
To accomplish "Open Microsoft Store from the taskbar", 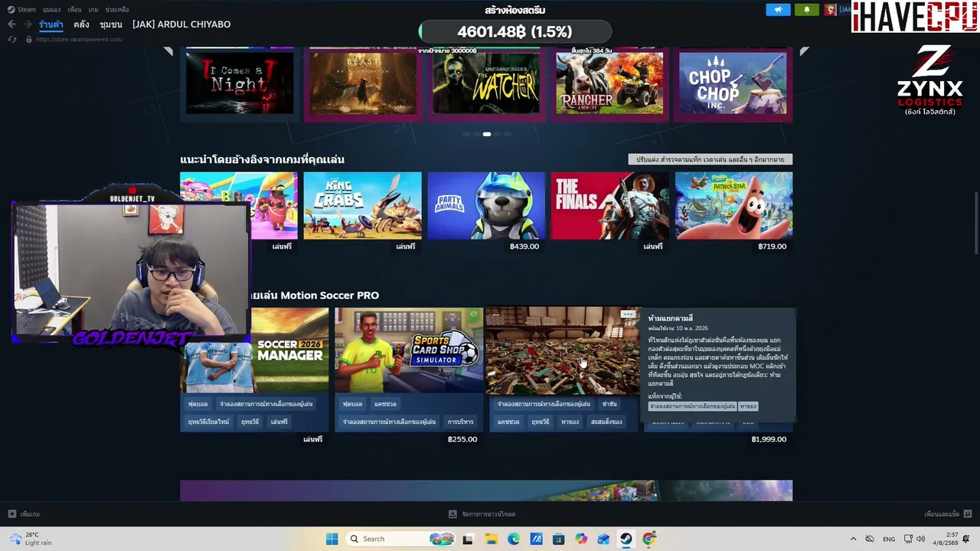I will [558, 539].
